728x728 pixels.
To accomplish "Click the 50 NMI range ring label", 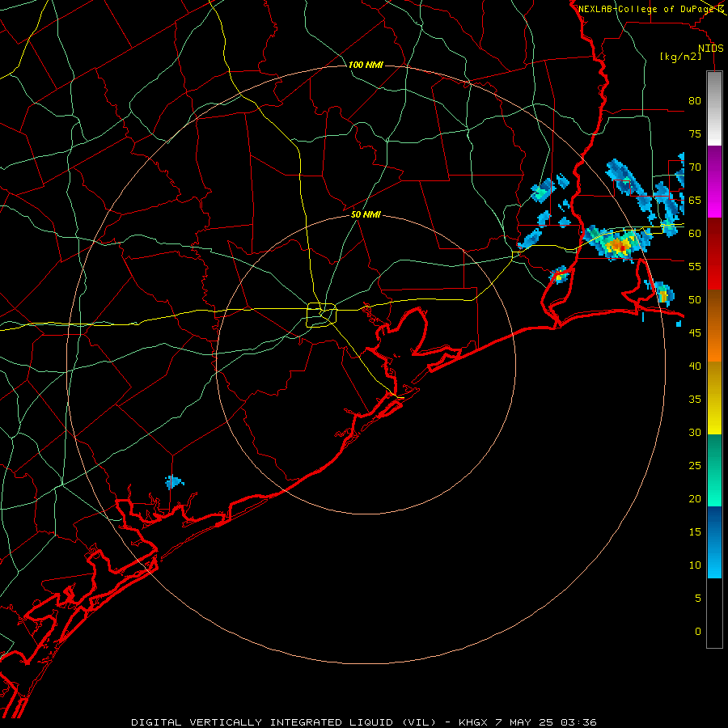I will pos(366,214).
